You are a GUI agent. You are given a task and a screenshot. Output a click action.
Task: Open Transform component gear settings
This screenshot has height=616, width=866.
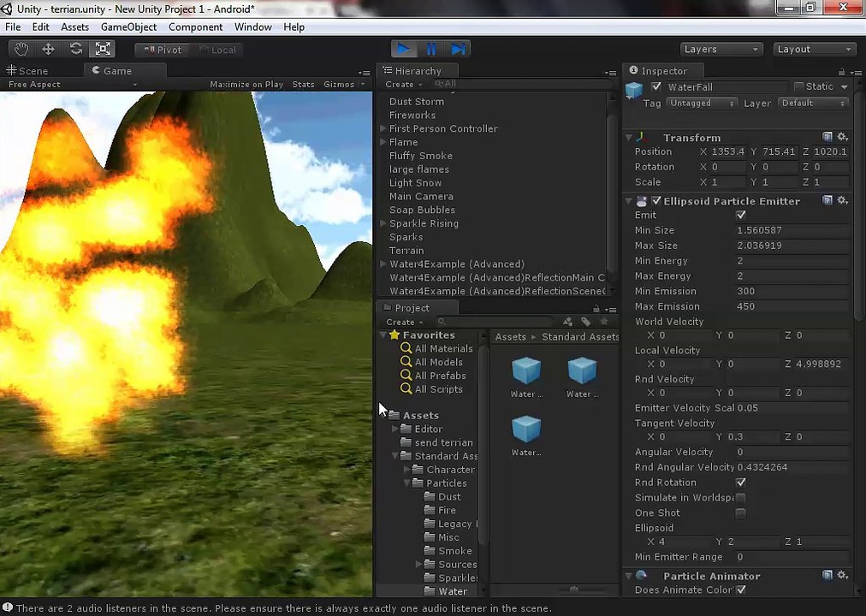point(842,137)
